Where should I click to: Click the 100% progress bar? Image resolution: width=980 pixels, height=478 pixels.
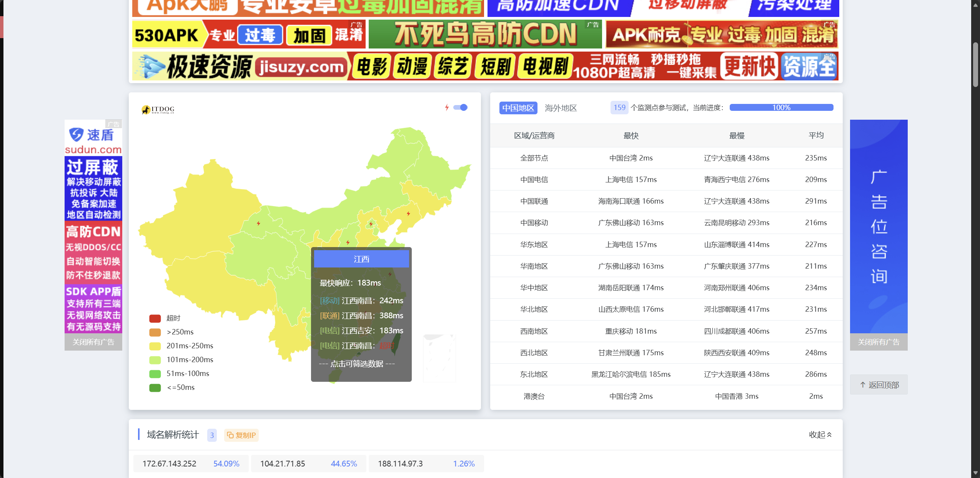pyautogui.click(x=781, y=107)
